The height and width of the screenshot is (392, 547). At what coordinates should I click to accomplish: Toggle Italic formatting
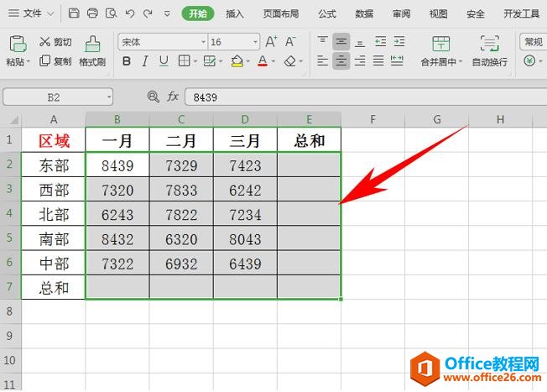(x=145, y=61)
